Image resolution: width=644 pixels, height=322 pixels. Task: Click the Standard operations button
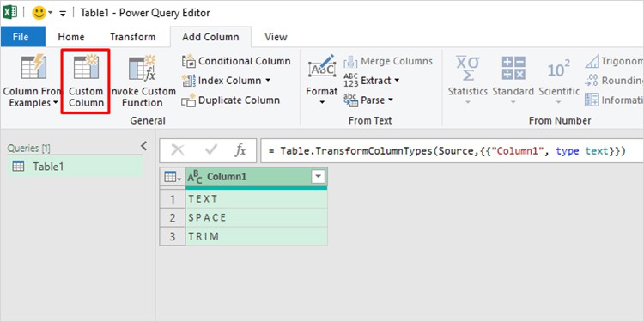513,80
